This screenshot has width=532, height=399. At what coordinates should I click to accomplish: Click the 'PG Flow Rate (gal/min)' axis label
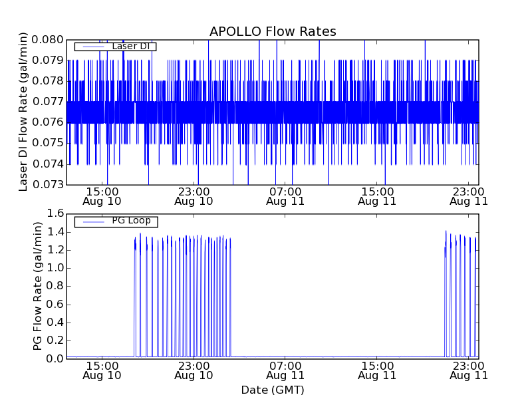pyautogui.click(x=38, y=286)
